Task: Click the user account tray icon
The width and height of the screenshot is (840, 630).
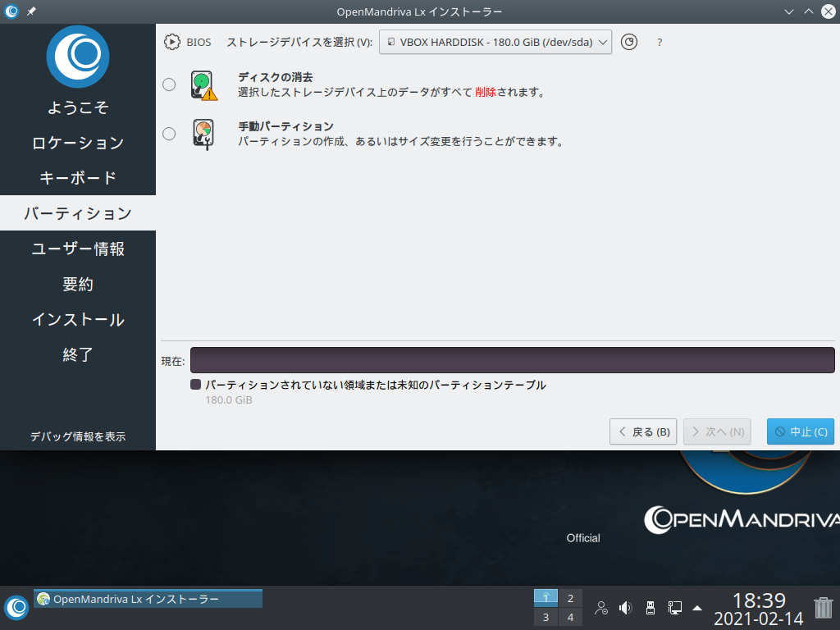Action: [x=601, y=608]
